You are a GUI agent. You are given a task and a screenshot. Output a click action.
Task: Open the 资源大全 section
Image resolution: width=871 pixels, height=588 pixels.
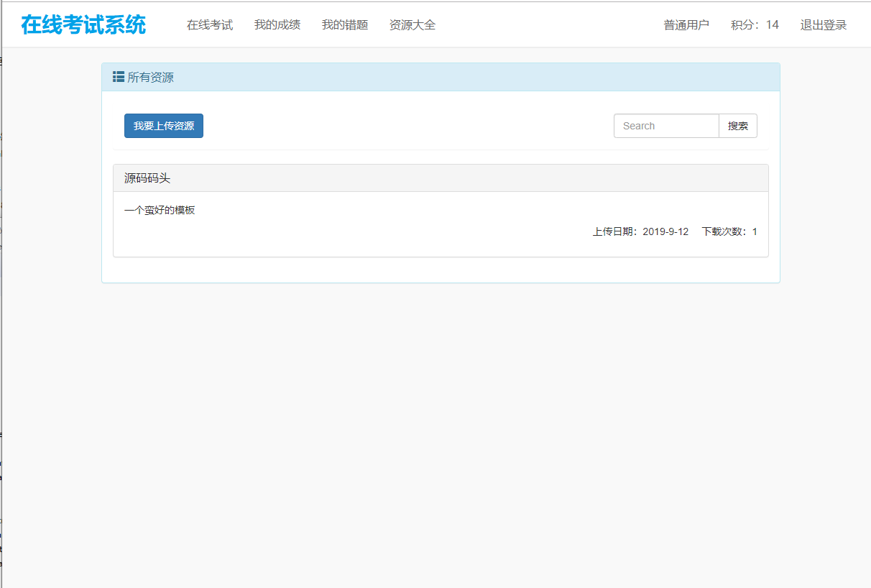pos(412,24)
